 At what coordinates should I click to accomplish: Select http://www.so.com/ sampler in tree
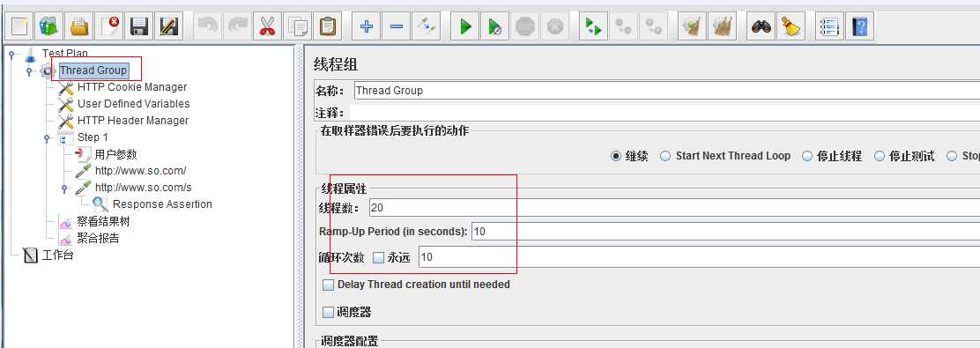[141, 171]
